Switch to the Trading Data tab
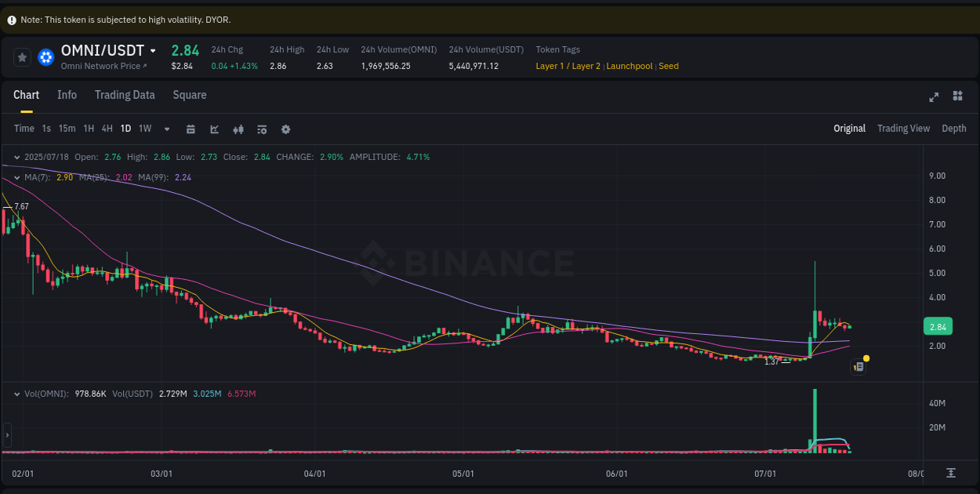980x494 pixels. [125, 95]
